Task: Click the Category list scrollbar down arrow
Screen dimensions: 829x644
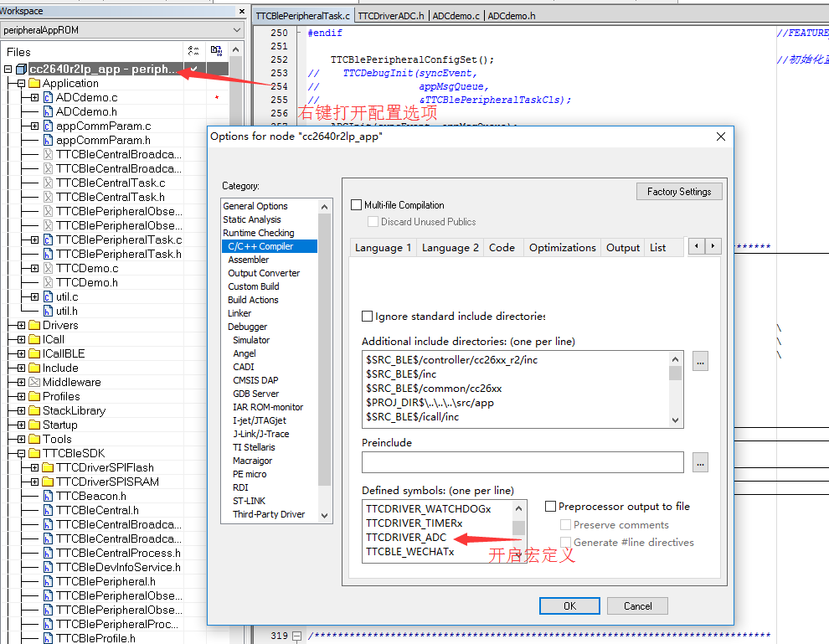Action: click(324, 516)
